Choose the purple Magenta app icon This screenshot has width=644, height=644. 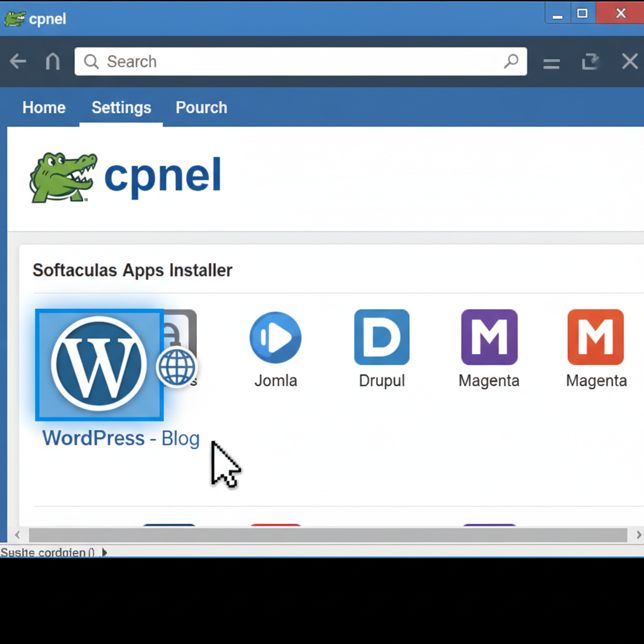pos(489,337)
